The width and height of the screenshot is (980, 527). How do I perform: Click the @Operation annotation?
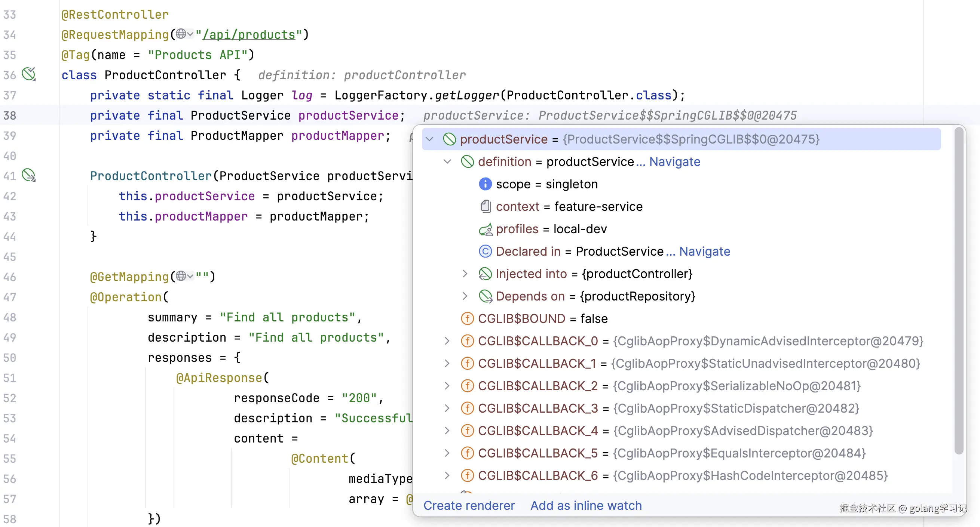point(126,297)
